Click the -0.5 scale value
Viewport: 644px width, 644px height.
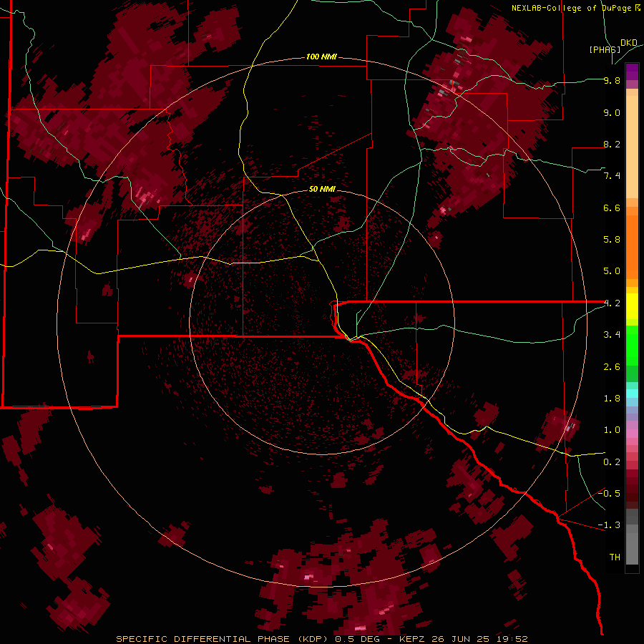(x=610, y=493)
